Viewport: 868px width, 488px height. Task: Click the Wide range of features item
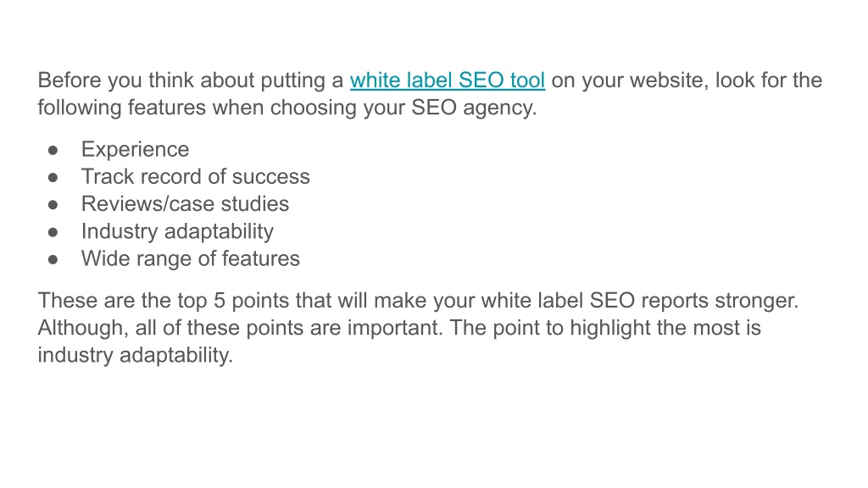(x=191, y=259)
